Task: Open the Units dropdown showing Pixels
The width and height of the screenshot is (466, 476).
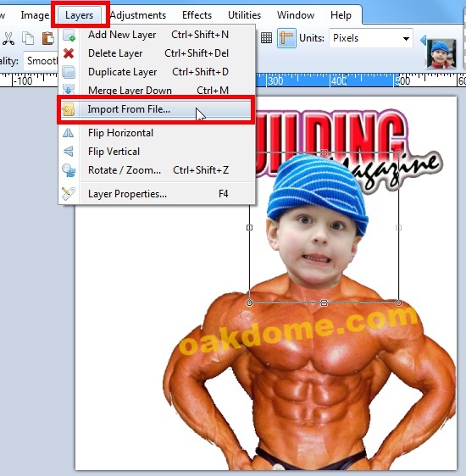Action: click(x=370, y=38)
